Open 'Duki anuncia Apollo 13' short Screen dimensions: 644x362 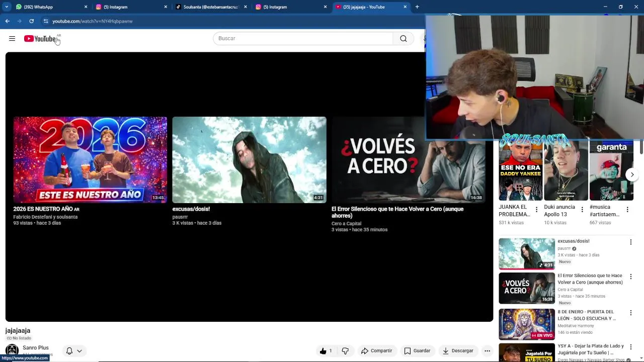coord(566,171)
